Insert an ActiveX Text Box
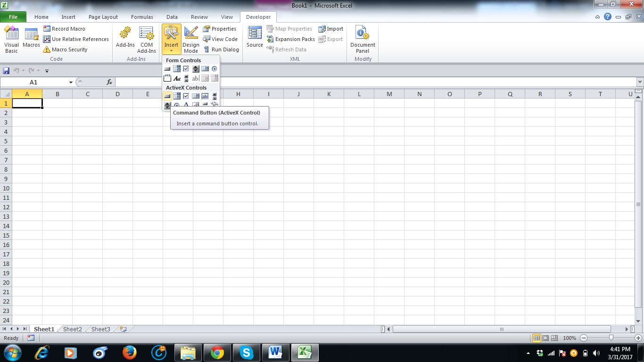The image size is (644, 362). 205,96
